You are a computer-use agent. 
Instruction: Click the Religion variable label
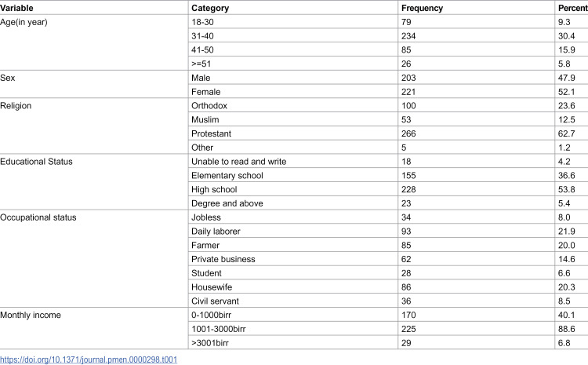[16, 106]
